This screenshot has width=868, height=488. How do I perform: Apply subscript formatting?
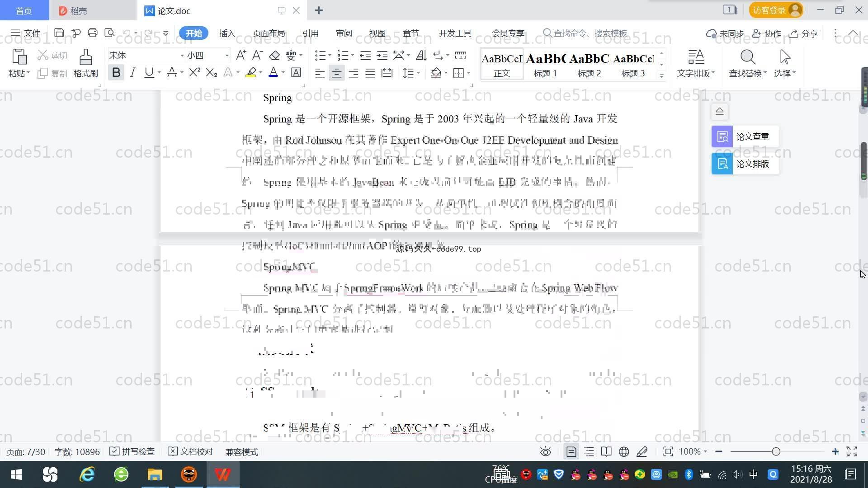211,72
